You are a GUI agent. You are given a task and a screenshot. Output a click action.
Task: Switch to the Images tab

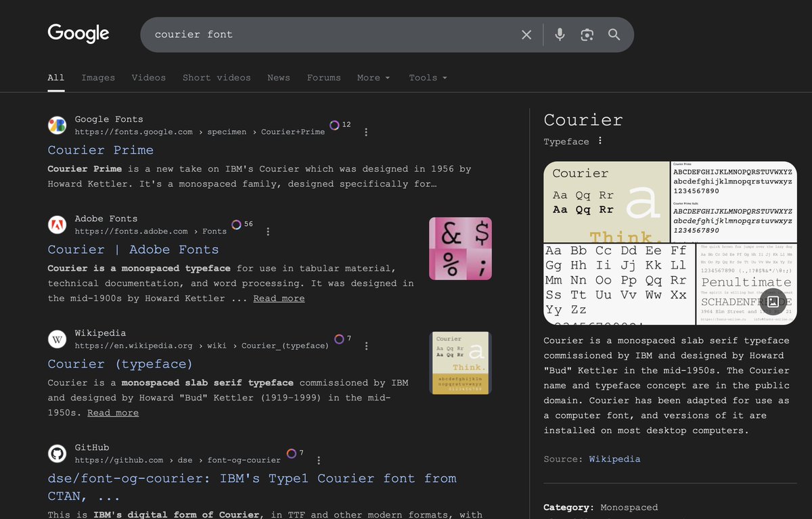click(x=98, y=78)
